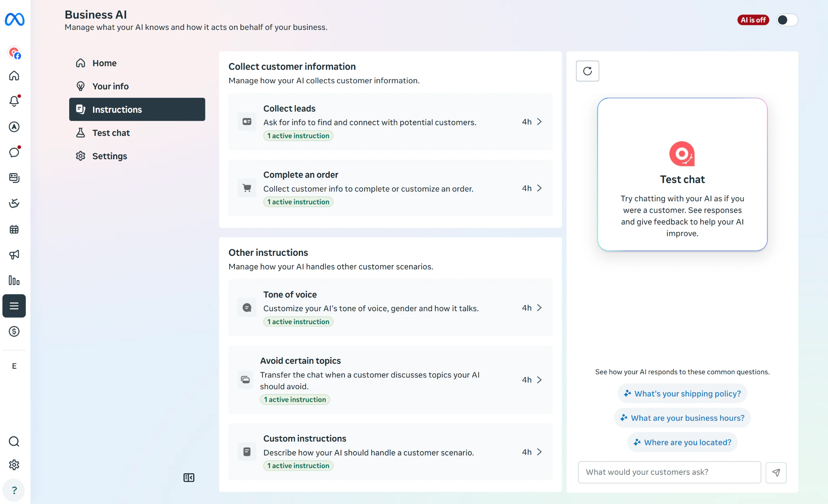Ask "What's your shipping policy?" suggestion
828x504 pixels.
(x=682, y=394)
